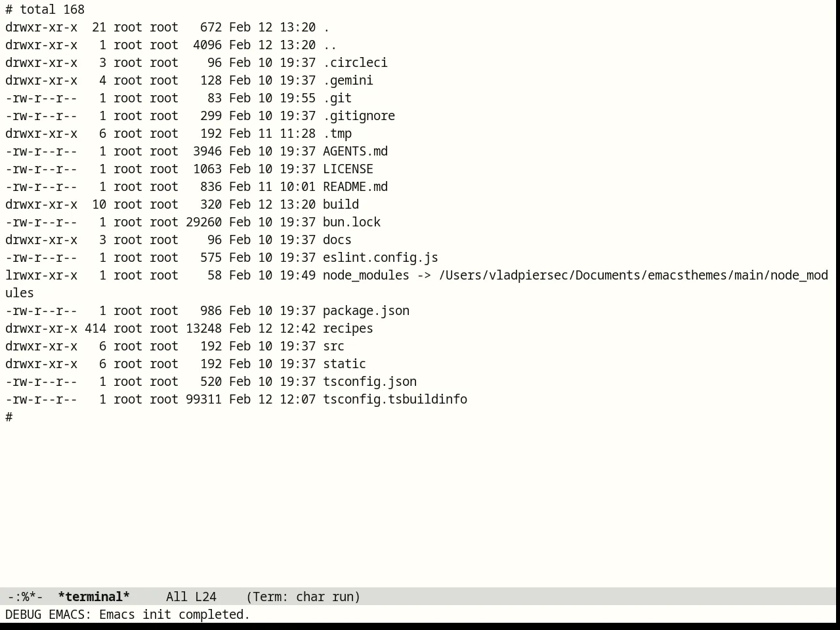Click the 19:55 timestamp of .git
Viewport: 840px width, 630px height.
click(297, 98)
